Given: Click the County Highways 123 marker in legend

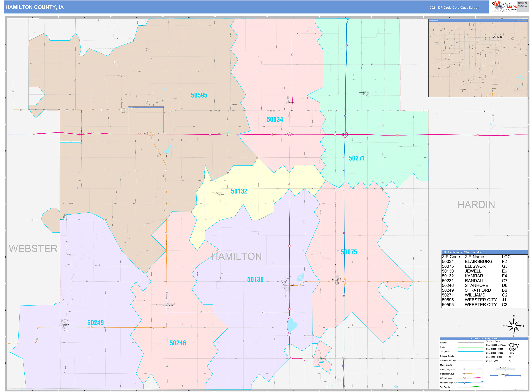Looking at the screenshot, I should (465, 369).
